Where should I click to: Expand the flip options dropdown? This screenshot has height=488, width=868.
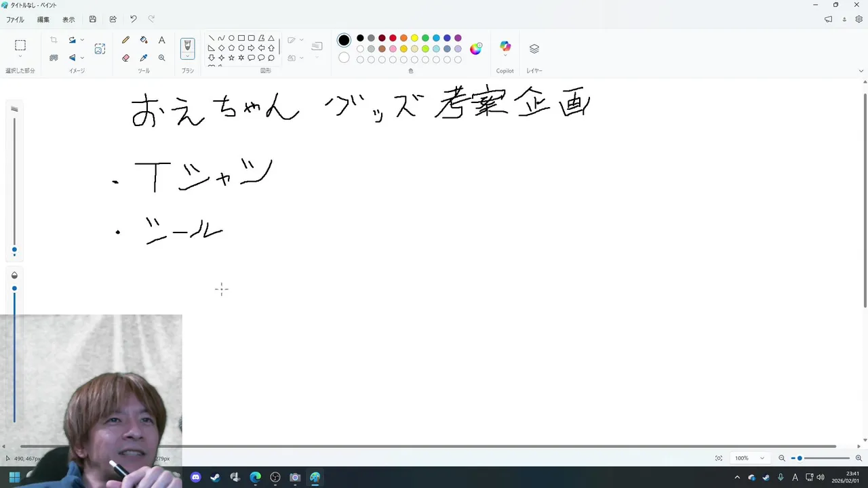(82, 58)
